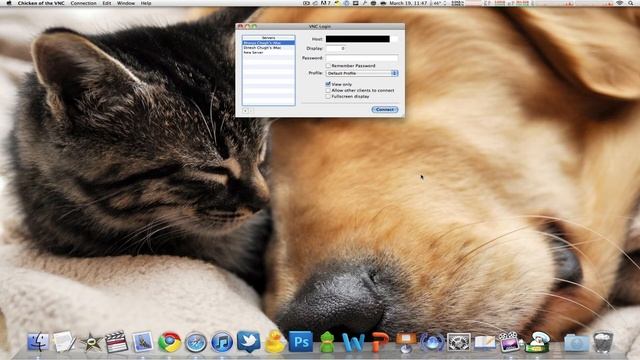Open the Help menu
This screenshot has width=640, height=360.
[146, 3]
